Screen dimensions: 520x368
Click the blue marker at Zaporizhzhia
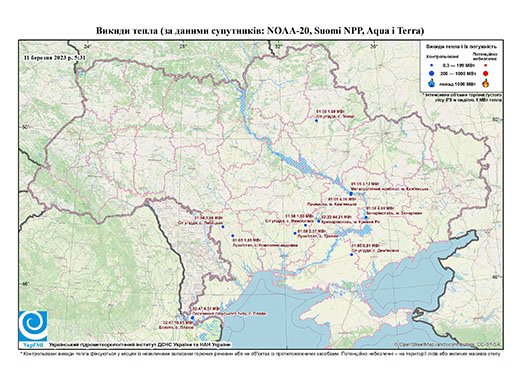coord(366,218)
